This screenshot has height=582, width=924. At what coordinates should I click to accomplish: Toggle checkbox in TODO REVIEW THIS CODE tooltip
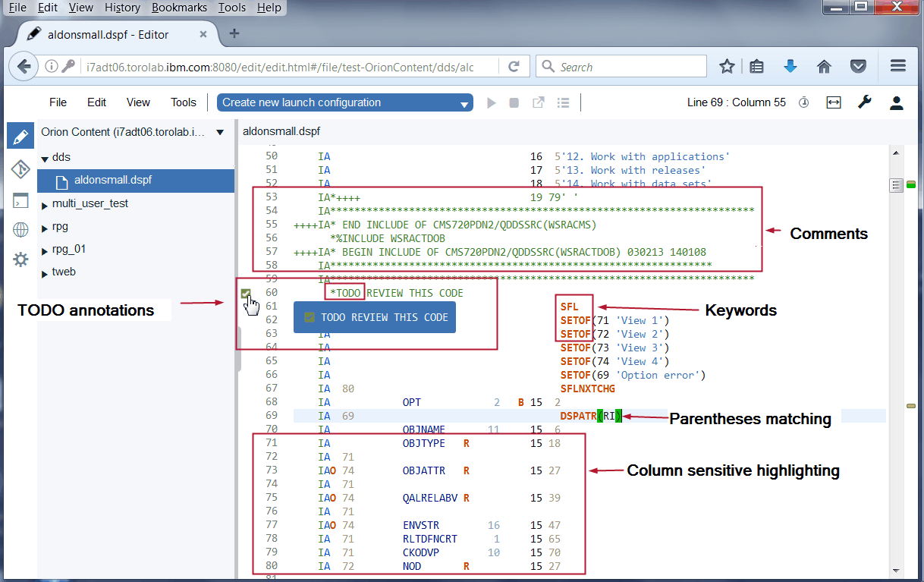click(x=310, y=318)
